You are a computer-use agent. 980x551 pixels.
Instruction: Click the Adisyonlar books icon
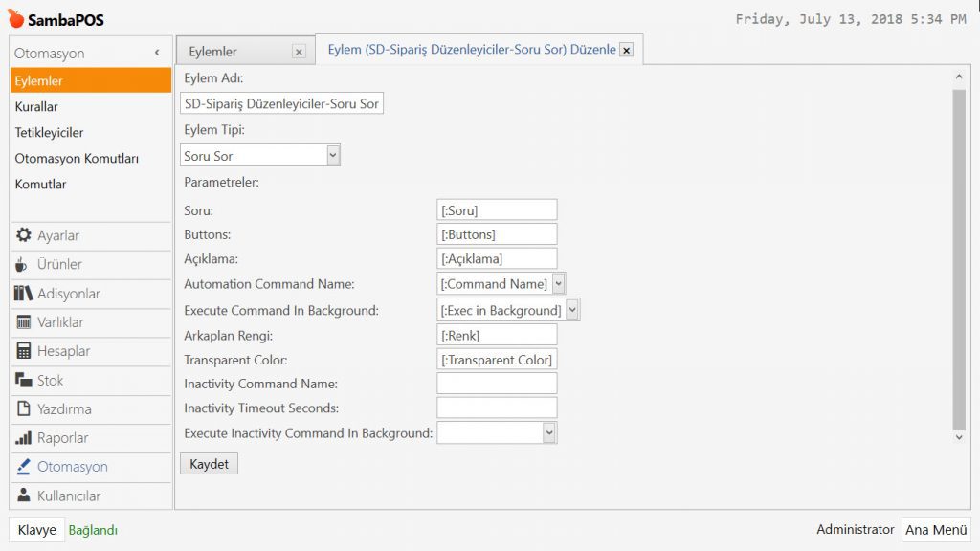pos(24,294)
